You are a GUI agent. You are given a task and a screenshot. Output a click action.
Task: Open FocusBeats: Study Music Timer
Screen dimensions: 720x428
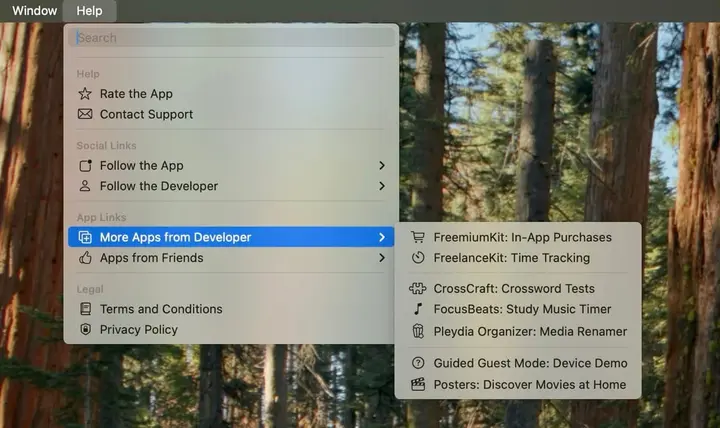[518, 309]
